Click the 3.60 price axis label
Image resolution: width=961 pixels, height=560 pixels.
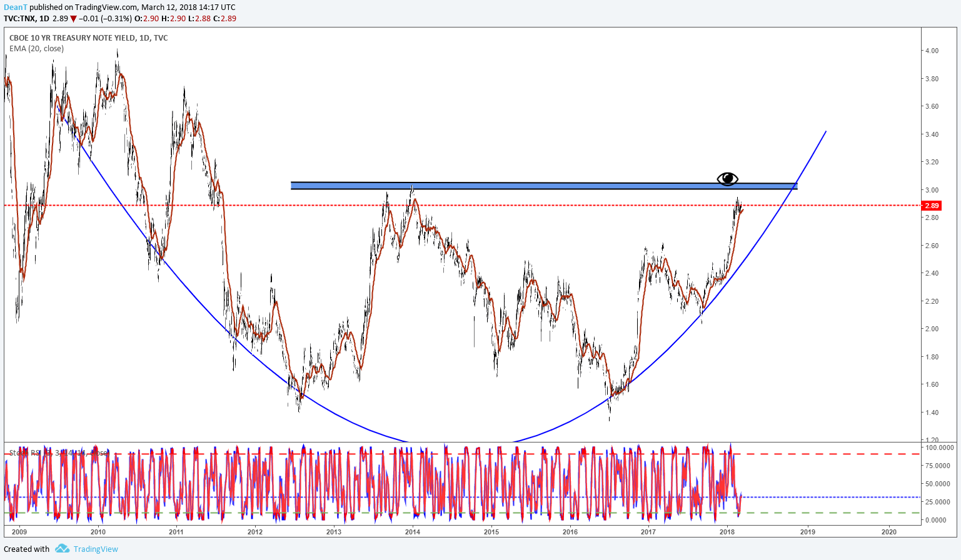[x=932, y=106]
